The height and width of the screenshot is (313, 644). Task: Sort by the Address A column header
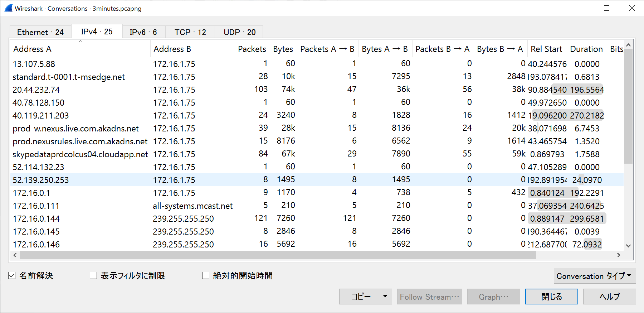click(x=80, y=49)
